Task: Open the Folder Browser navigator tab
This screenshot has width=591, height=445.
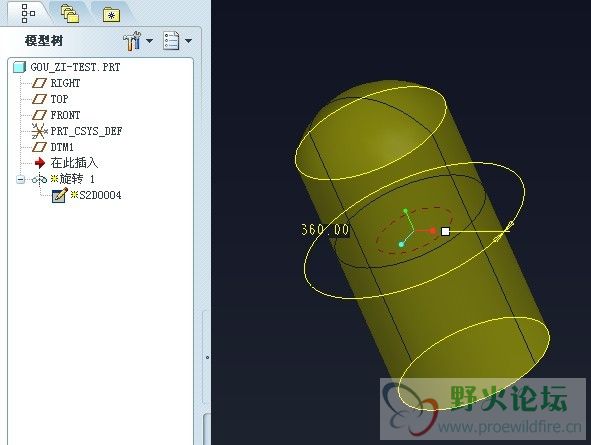Action: click(70, 14)
